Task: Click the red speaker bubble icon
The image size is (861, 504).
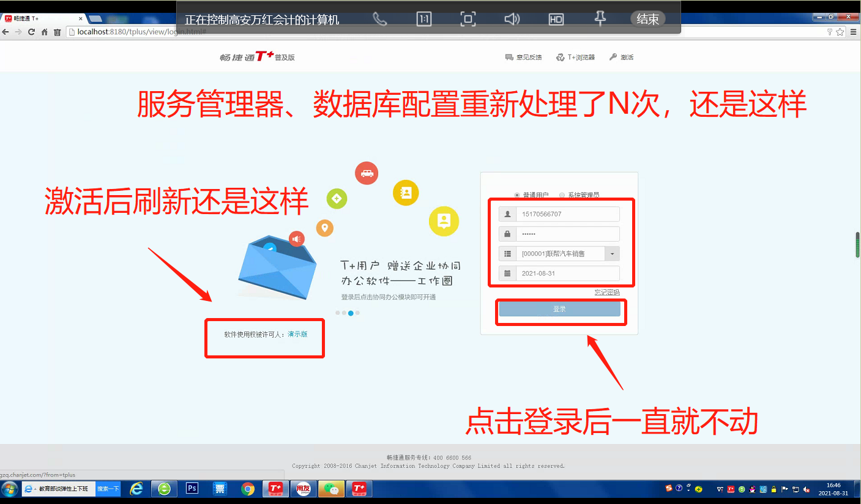Action: click(297, 239)
